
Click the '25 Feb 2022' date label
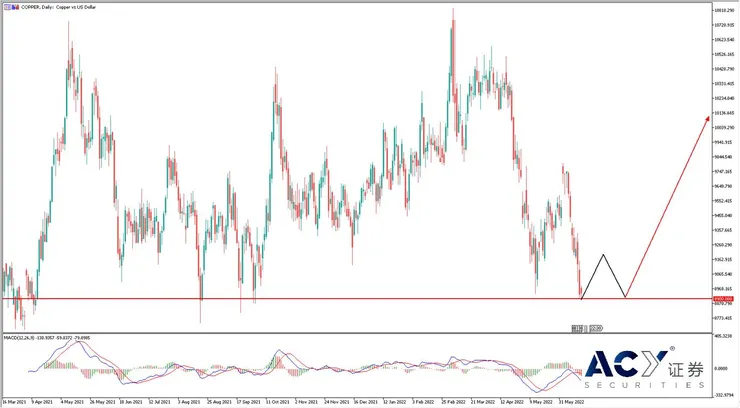[454, 402]
